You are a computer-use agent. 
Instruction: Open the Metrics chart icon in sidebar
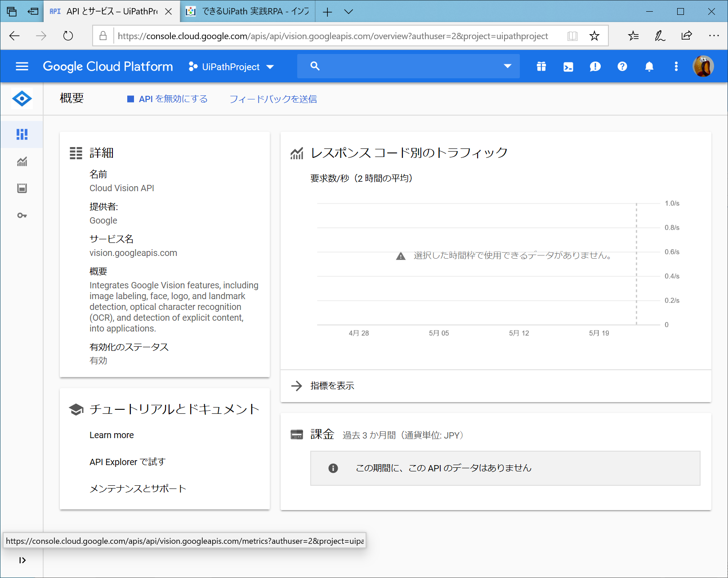tap(22, 161)
